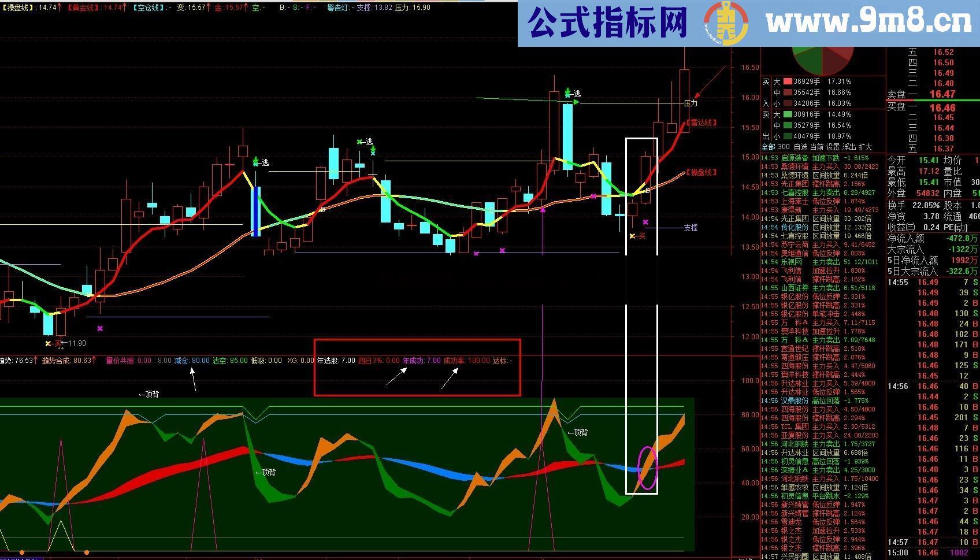Click the 低吸: 0.00 indicator value
The image size is (980, 560).
[266, 361]
